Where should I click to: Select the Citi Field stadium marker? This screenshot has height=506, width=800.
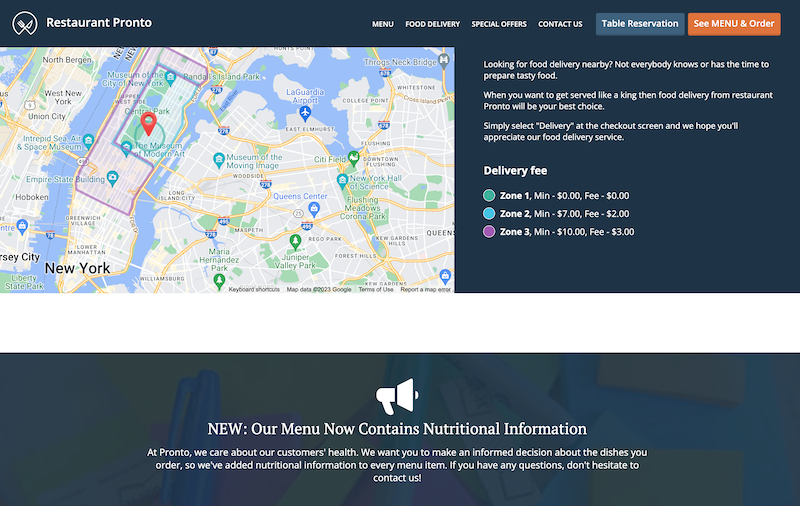353,158
